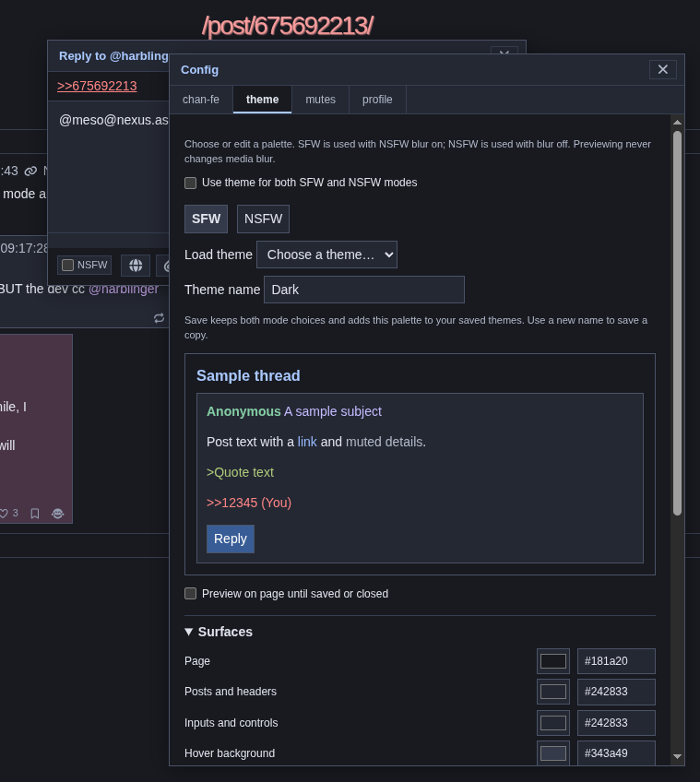Viewport: 700px width, 782px height.
Task: Open the Inputs and controls color swatch
Action: tap(553, 723)
